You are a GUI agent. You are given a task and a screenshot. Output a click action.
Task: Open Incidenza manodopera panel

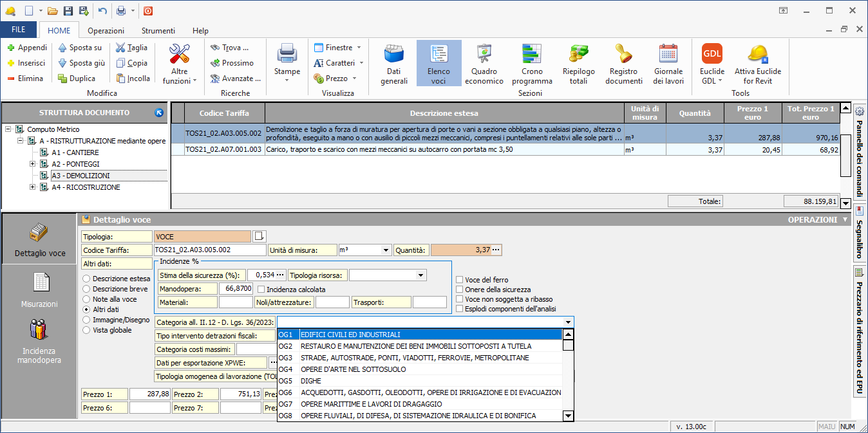[x=39, y=341]
